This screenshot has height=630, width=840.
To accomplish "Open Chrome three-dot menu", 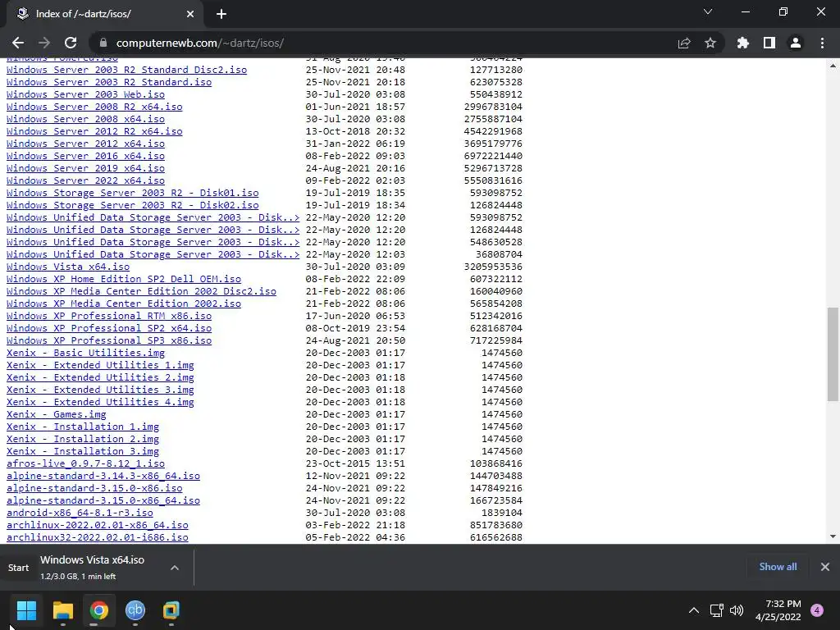I will pyautogui.click(x=822, y=43).
